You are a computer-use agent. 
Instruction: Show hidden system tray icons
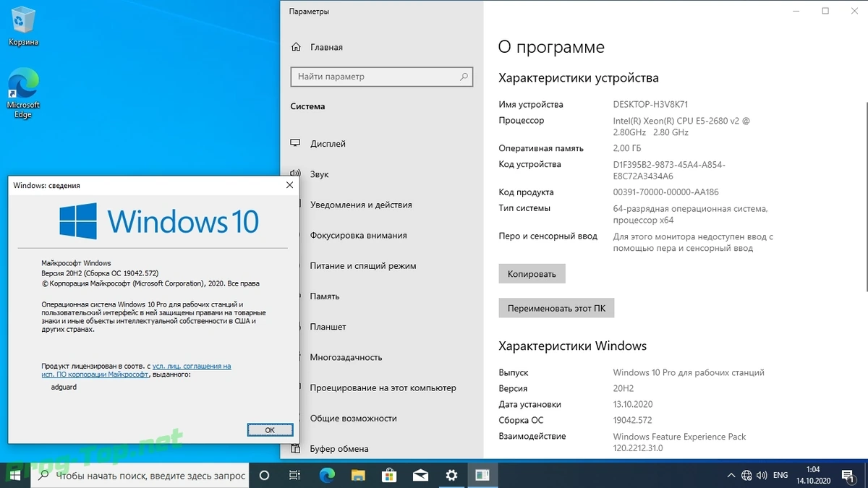tap(731, 475)
